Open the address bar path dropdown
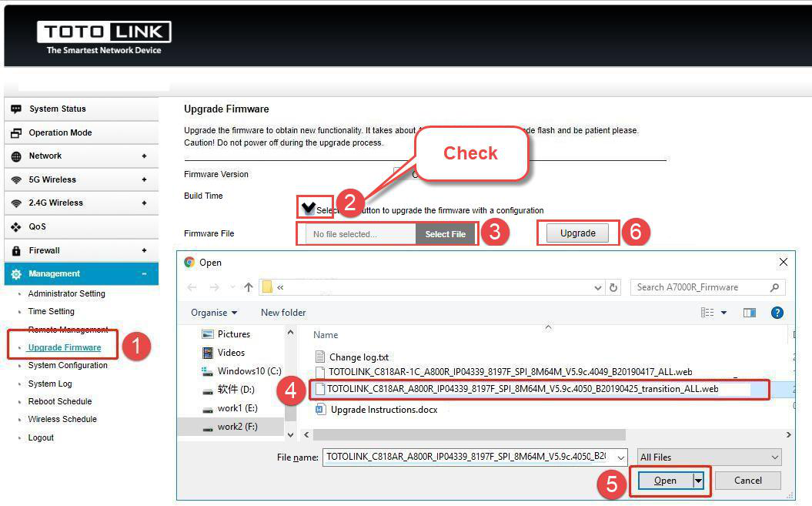 (597, 288)
